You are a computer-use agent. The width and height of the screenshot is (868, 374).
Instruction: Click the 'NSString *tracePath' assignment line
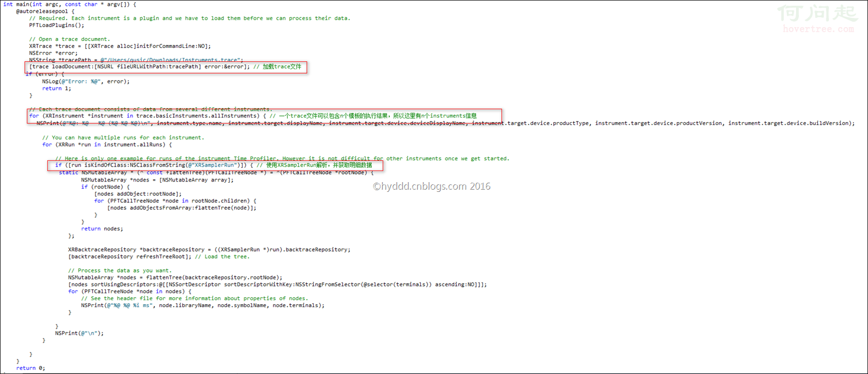tap(136, 60)
